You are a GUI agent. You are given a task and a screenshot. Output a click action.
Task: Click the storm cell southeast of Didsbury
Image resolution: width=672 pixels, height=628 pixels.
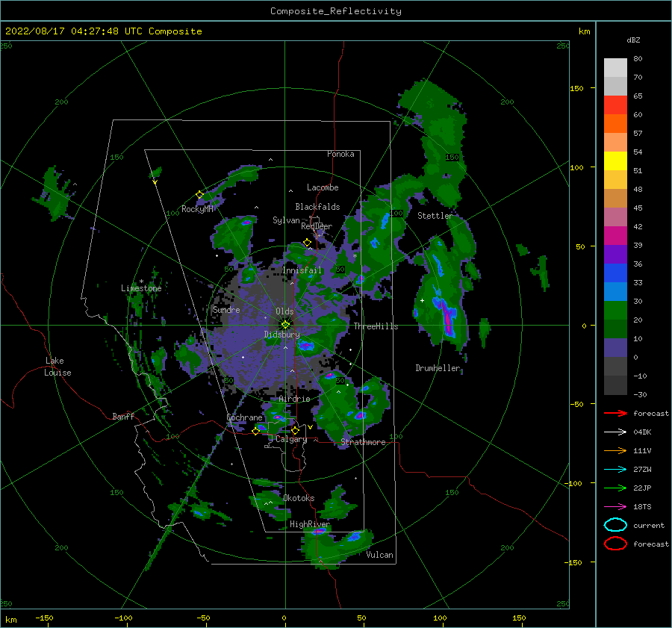coord(305,345)
